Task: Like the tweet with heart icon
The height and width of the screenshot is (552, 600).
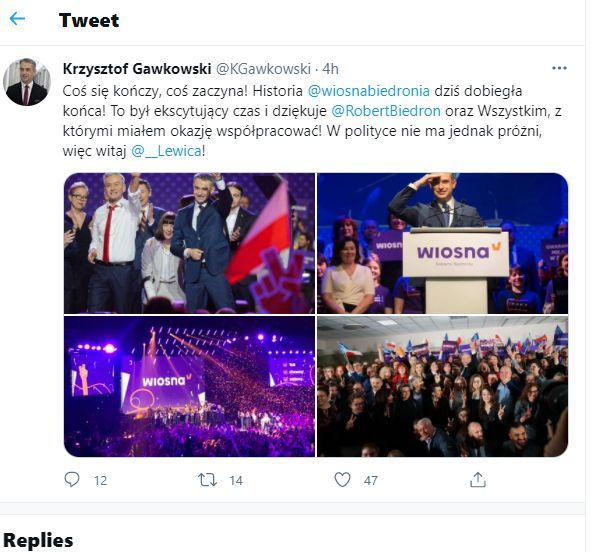Action: tap(342, 480)
